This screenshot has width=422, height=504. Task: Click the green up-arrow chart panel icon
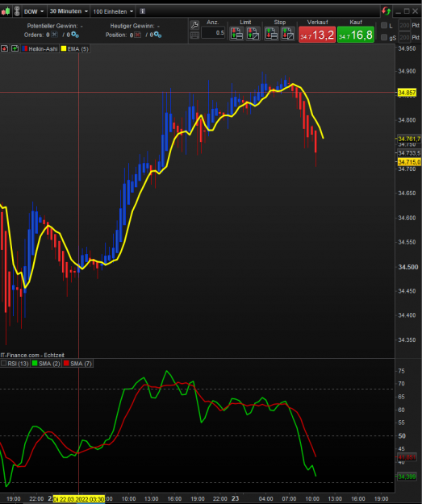coord(15,48)
